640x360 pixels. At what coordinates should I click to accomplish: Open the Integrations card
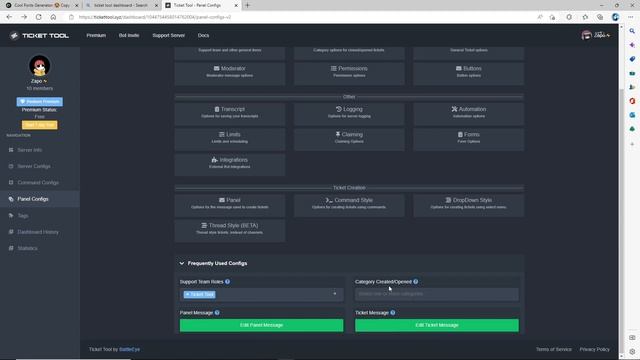click(x=229, y=164)
